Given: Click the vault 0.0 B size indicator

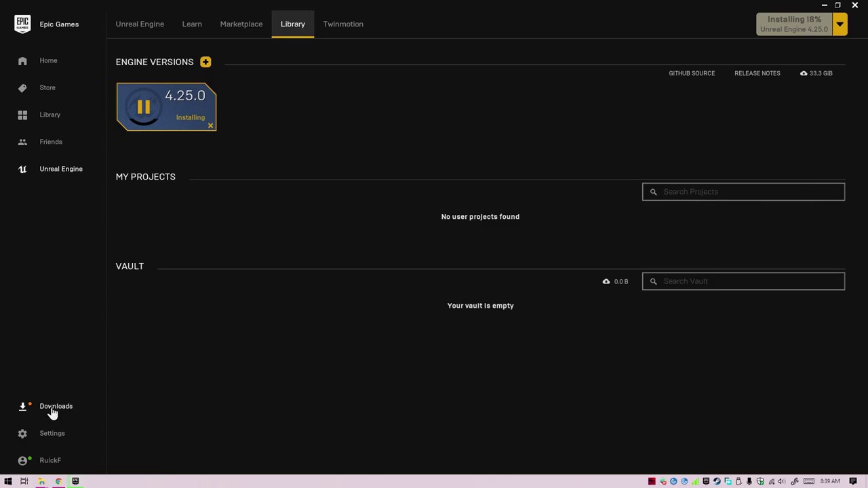Looking at the screenshot, I should point(615,281).
